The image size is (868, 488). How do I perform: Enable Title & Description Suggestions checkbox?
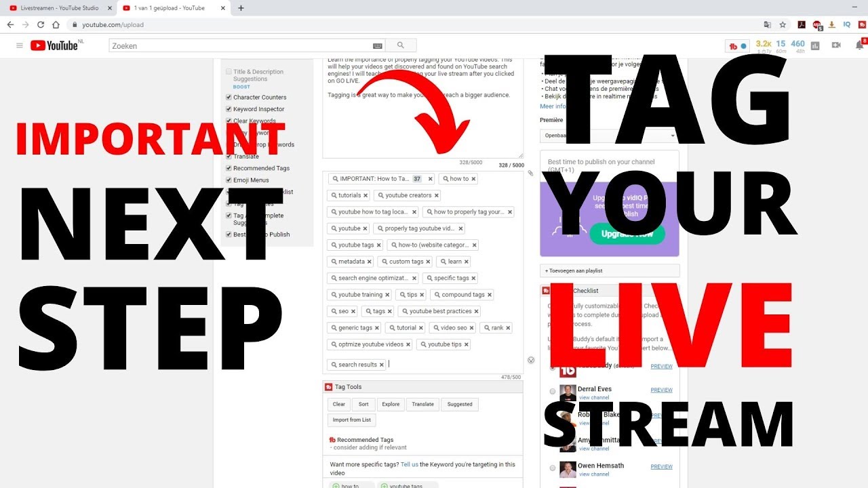(x=229, y=72)
